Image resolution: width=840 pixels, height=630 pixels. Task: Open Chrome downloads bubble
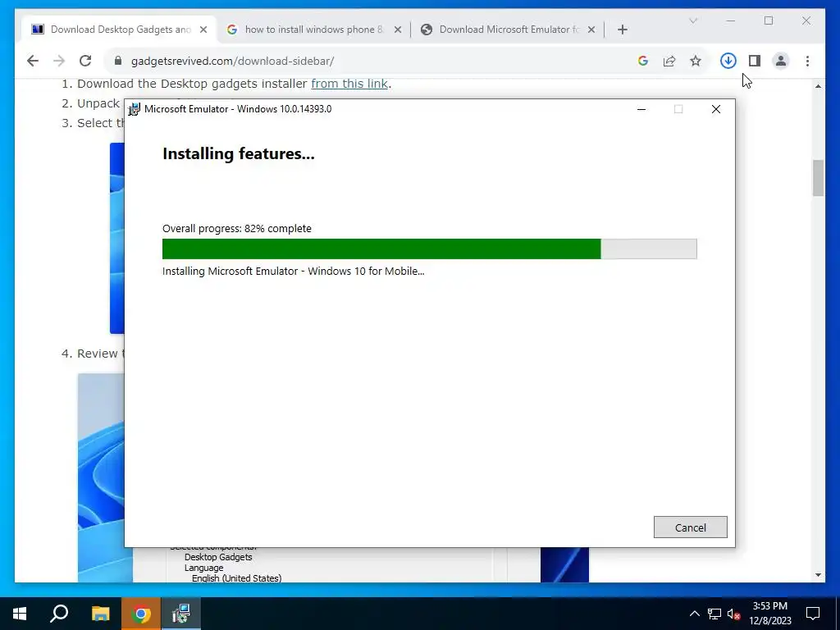[x=728, y=61]
